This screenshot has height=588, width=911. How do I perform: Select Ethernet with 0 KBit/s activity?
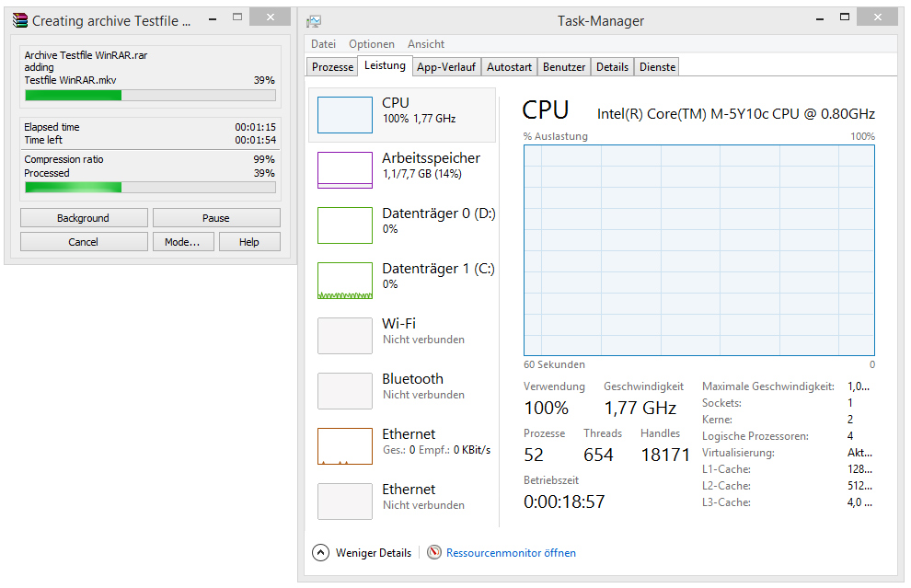tap(401, 445)
